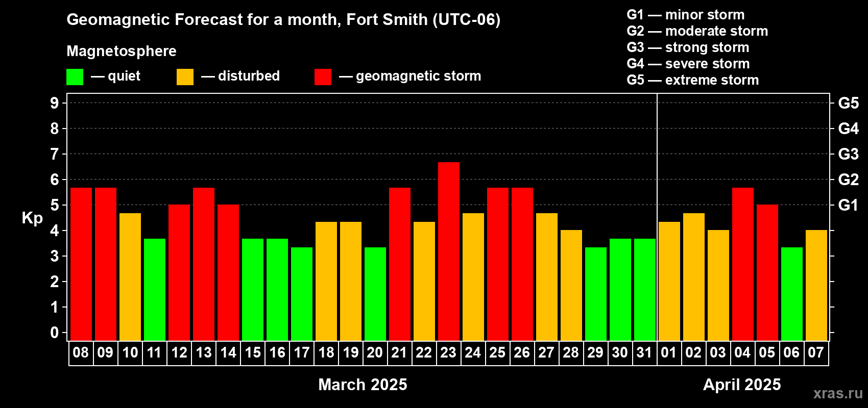Select the red bar for March 21
This screenshot has height=408, width=868.
pyautogui.click(x=400, y=264)
